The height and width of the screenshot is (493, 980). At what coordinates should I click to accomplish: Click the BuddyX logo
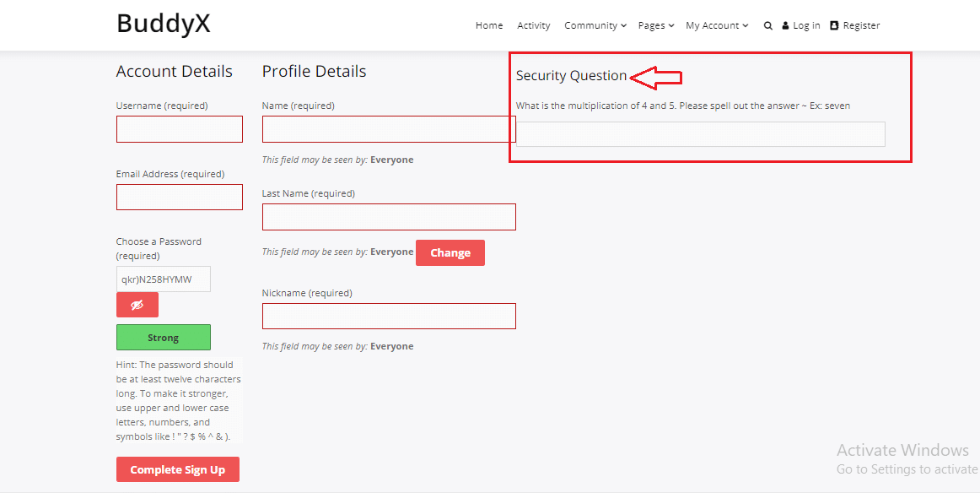click(x=163, y=24)
